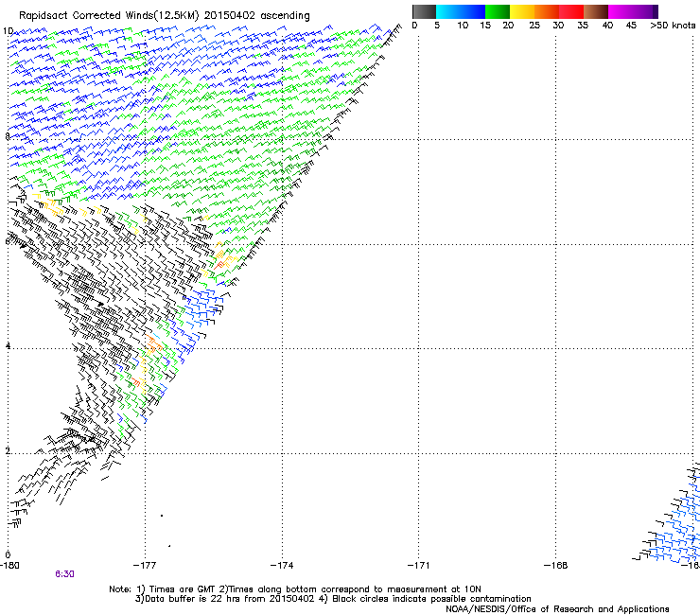Click the longitude label '-168'
The width and height of the screenshot is (700, 615).
coord(555,566)
